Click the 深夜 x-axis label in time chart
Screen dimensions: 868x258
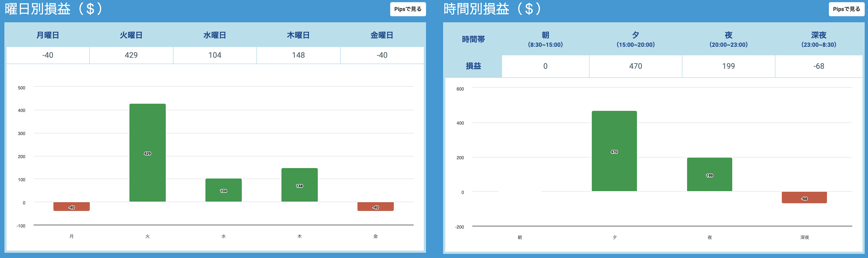click(805, 237)
